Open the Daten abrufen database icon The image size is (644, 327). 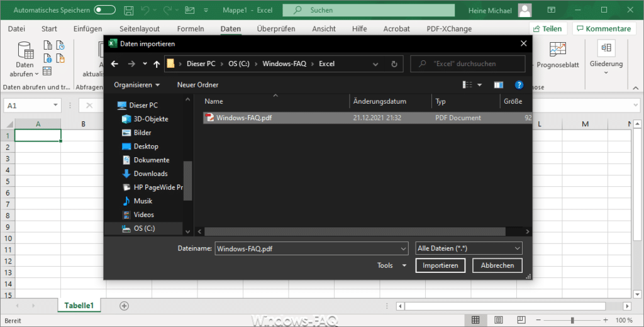coord(25,50)
